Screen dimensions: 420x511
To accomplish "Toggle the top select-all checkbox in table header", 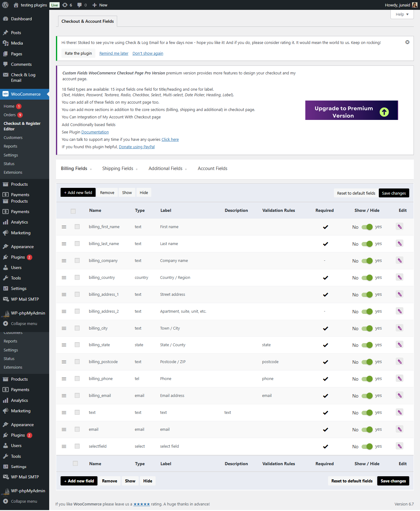I will tap(73, 211).
